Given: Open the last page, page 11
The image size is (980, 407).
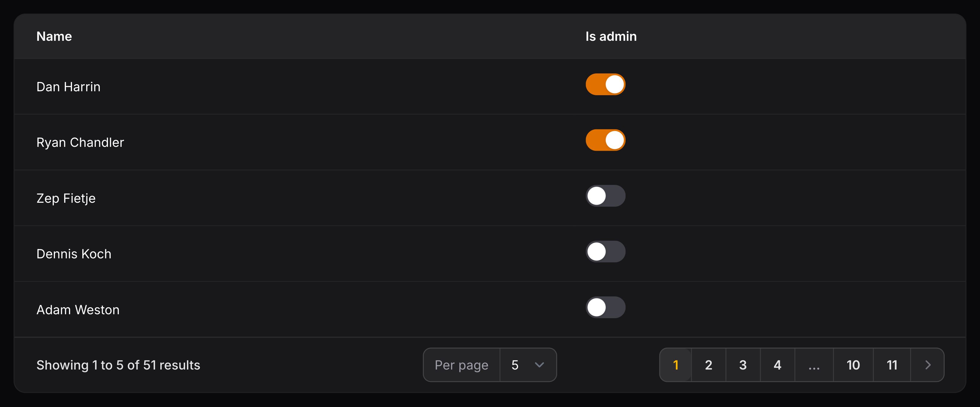Looking at the screenshot, I should tap(892, 365).
